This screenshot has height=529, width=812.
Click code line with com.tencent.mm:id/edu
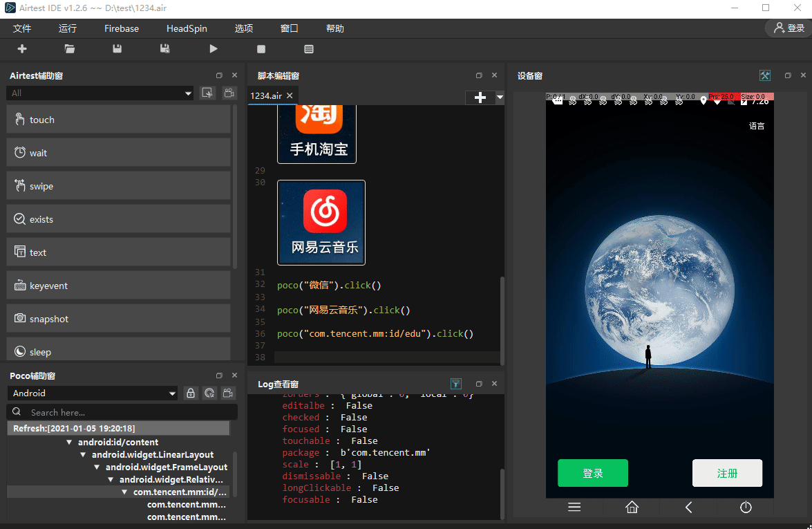375,334
